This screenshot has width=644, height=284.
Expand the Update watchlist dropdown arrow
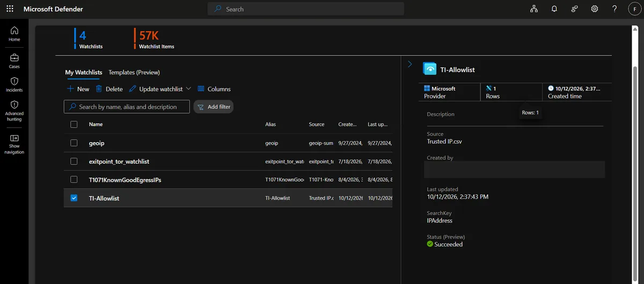coord(188,89)
